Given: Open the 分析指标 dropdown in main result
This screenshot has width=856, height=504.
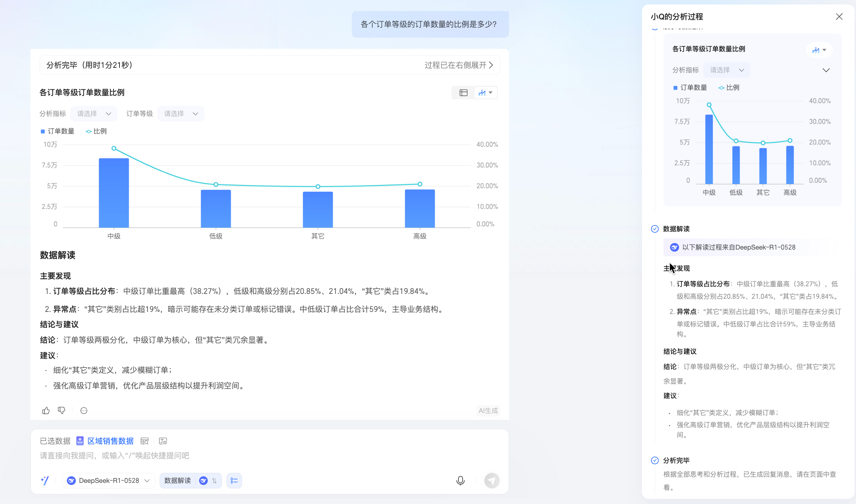Looking at the screenshot, I should 94,114.
